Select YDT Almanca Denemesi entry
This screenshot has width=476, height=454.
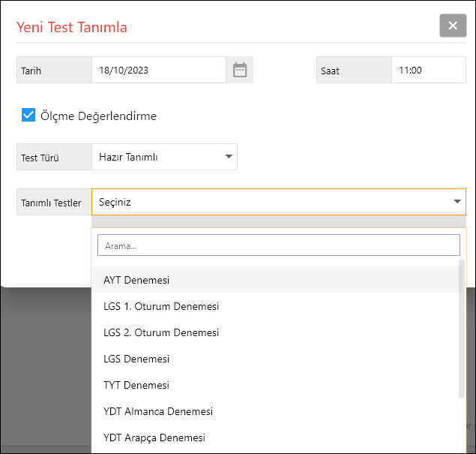(158, 411)
